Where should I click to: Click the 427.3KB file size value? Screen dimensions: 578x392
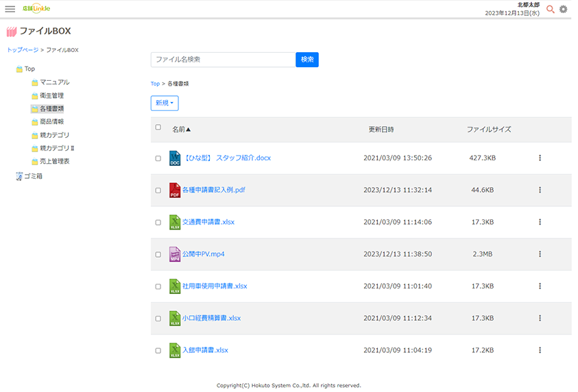coord(483,158)
